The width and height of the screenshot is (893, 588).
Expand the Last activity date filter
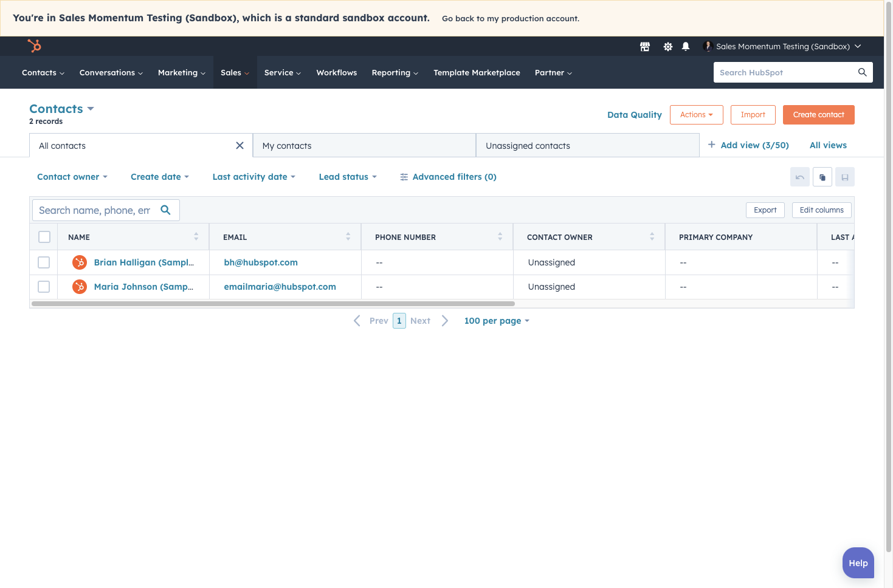click(x=254, y=177)
